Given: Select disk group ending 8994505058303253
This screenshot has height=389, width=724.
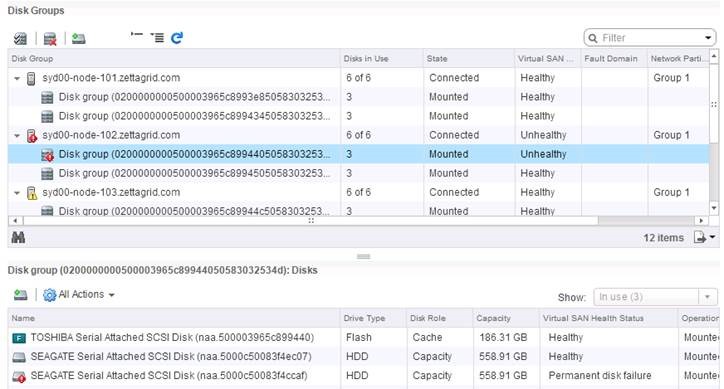Looking at the screenshot, I should point(194,173).
